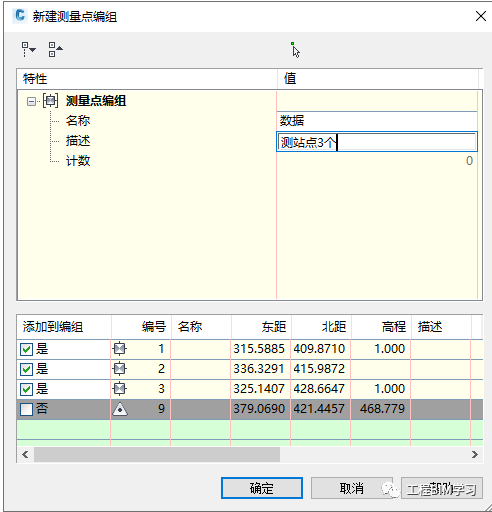Click the 北距 column header
The width and height of the screenshot is (492, 512).
point(321,327)
